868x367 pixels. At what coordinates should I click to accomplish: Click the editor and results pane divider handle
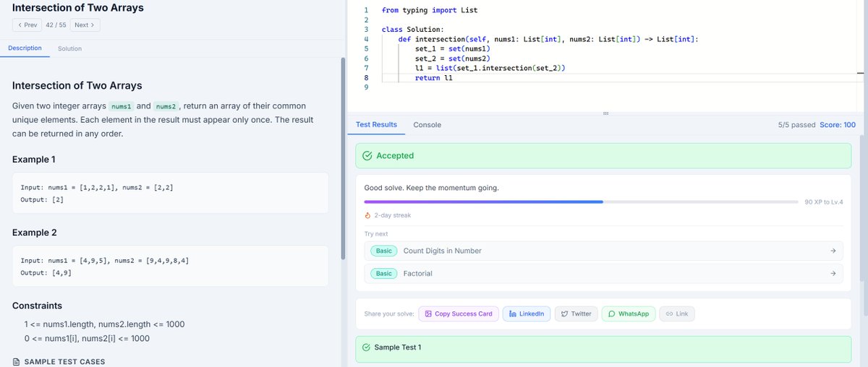click(x=605, y=112)
